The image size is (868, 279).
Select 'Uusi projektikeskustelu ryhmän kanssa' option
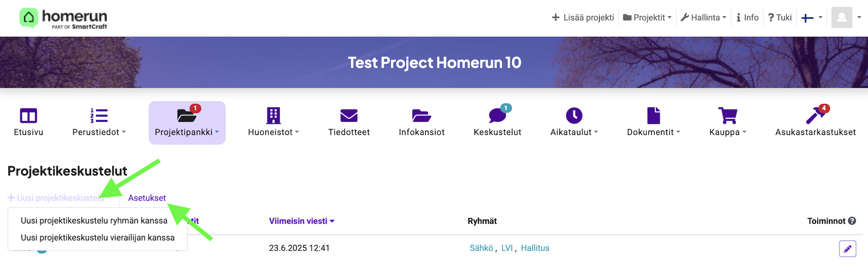(x=94, y=220)
